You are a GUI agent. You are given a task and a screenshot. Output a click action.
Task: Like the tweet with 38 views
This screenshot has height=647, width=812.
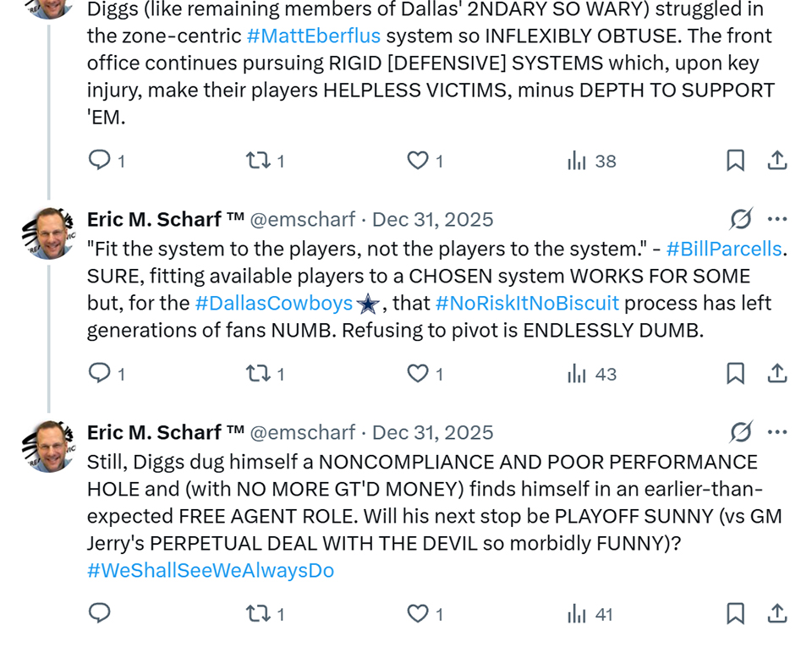pos(418,160)
